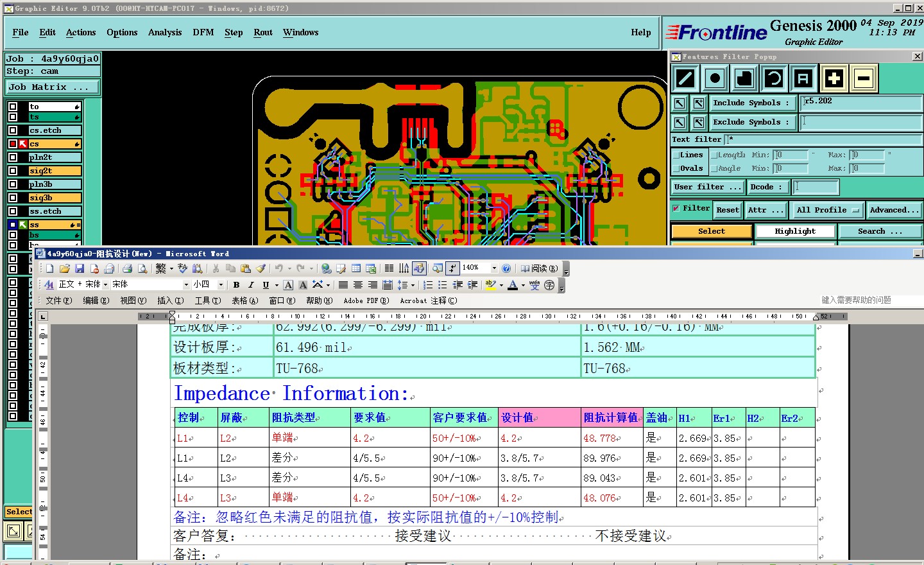Click the User filter ... button
The height and width of the screenshot is (565, 924).
coord(708,187)
